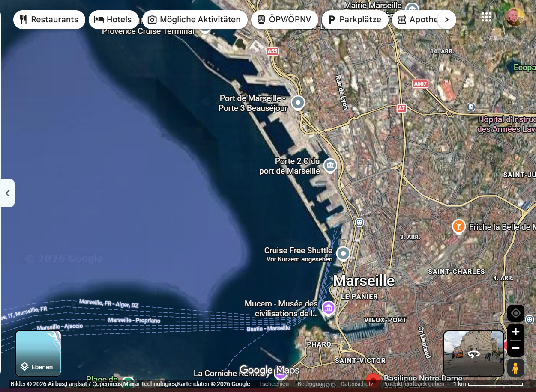536x392 pixels.
Task: Click the Porte 3 Beauséjour map pin
Action: click(298, 103)
